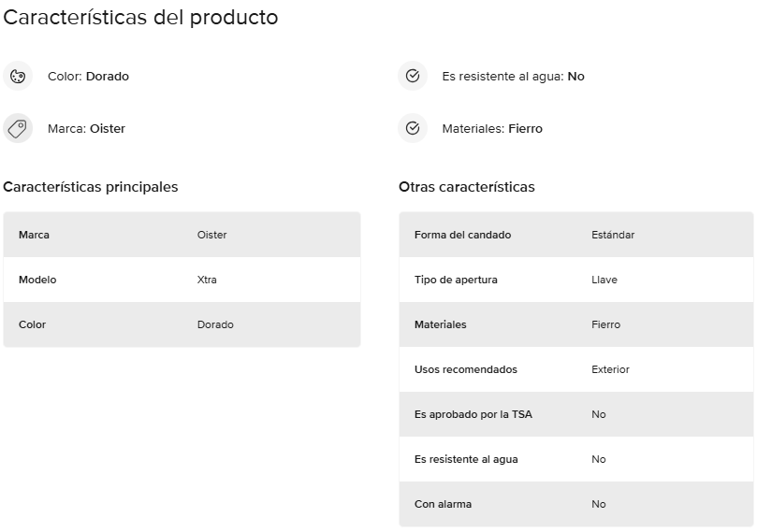Click the Materiales row in the table
757x532 pixels.
click(x=576, y=324)
